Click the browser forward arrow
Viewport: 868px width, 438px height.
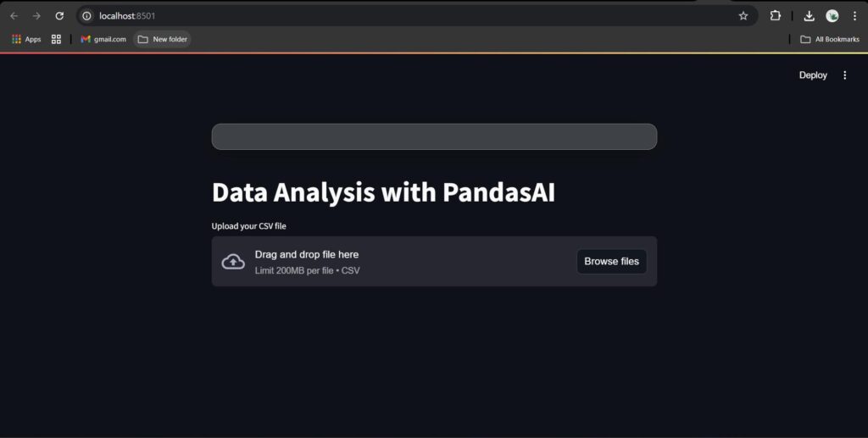pyautogui.click(x=36, y=16)
